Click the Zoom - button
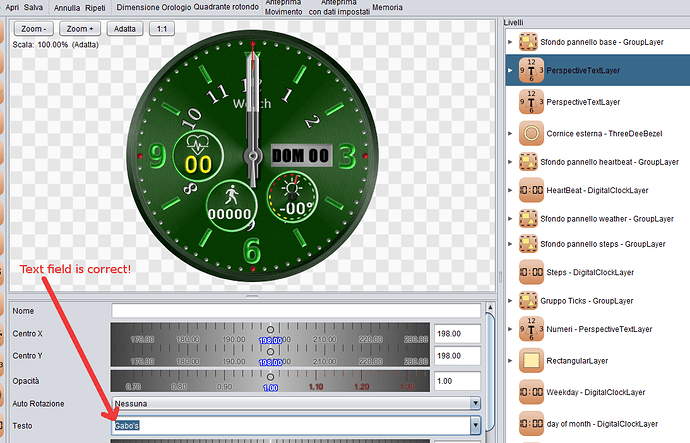The height and width of the screenshot is (443, 690). click(x=34, y=29)
